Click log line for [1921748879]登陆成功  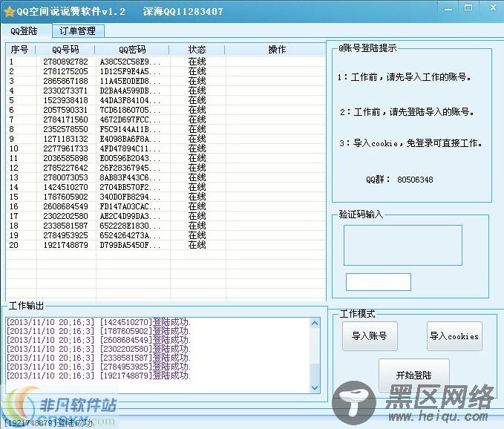coord(99,376)
